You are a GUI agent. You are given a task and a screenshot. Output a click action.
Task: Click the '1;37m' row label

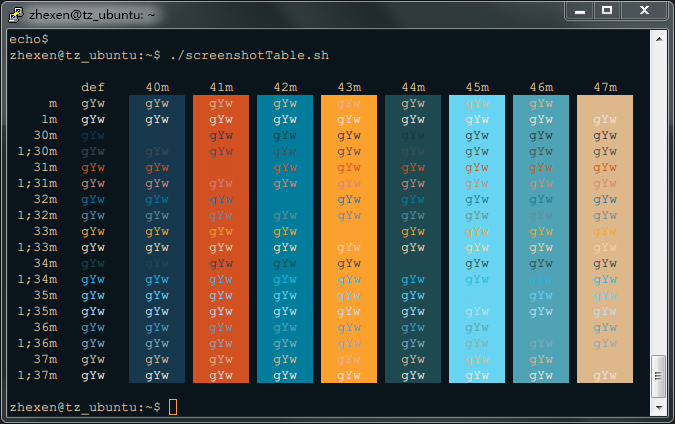click(37, 375)
